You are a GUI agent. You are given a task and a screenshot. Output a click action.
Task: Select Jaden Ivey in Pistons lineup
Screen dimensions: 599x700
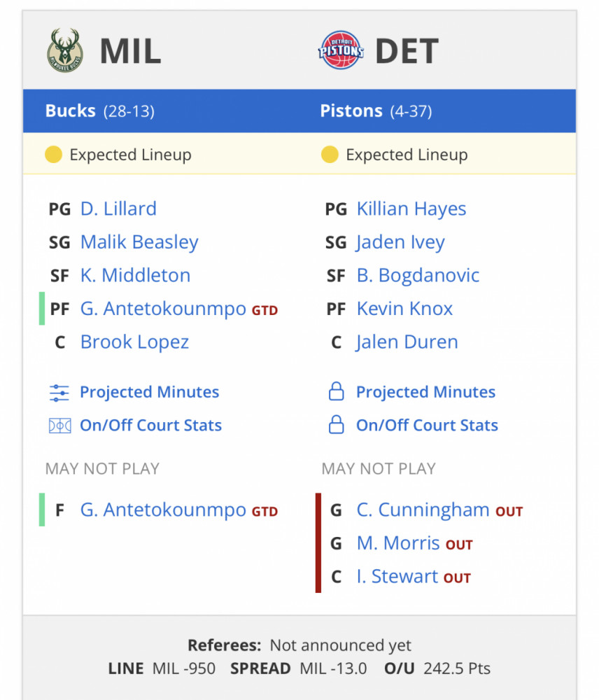pyautogui.click(x=400, y=242)
